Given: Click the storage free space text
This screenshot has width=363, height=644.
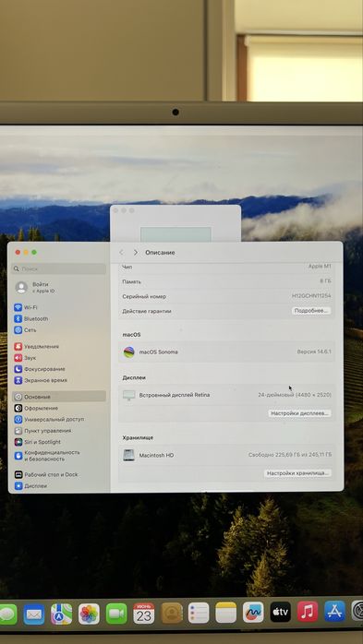Looking at the screenshot, I should coord(290,455).
